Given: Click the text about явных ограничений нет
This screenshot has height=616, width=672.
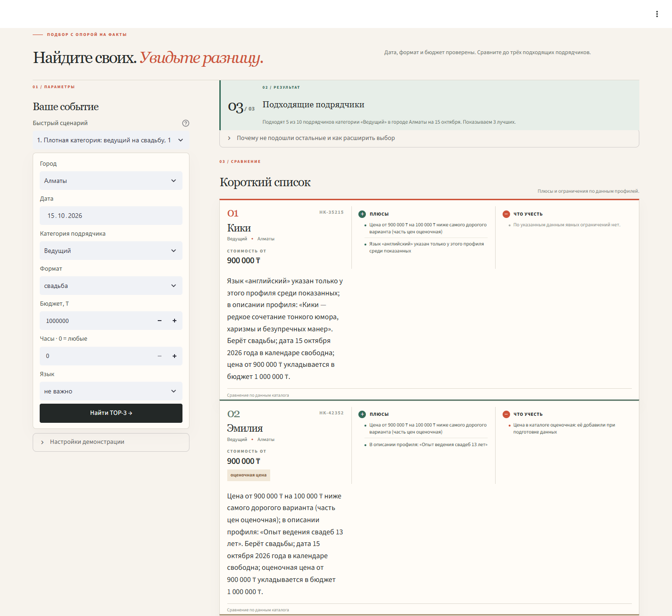Looking at the screenshot, I should [x=567, y=225].
